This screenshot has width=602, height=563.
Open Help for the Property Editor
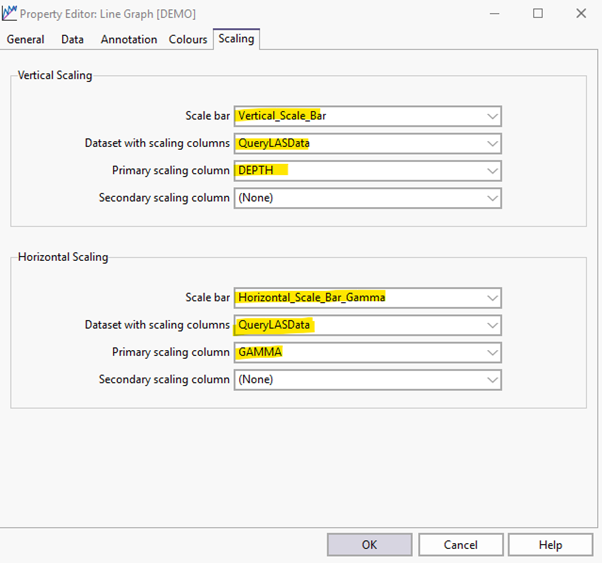550,545
